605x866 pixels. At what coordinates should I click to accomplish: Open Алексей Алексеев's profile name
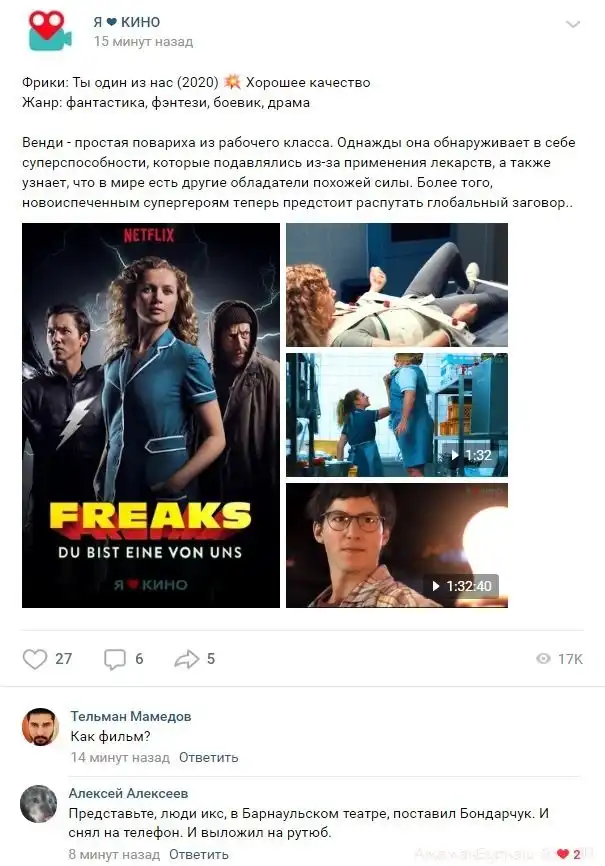[x=128, y=793]
